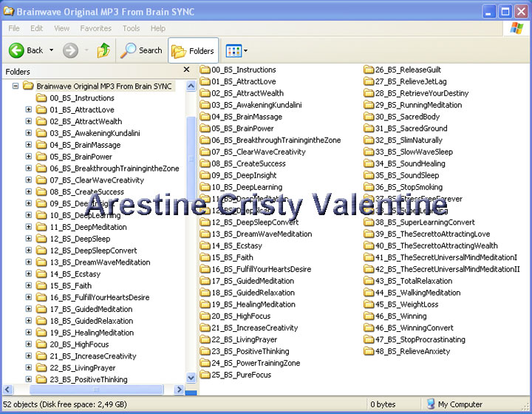
Task: Collapse the Brainwave Original MP3 root folder
Action: 16,86
